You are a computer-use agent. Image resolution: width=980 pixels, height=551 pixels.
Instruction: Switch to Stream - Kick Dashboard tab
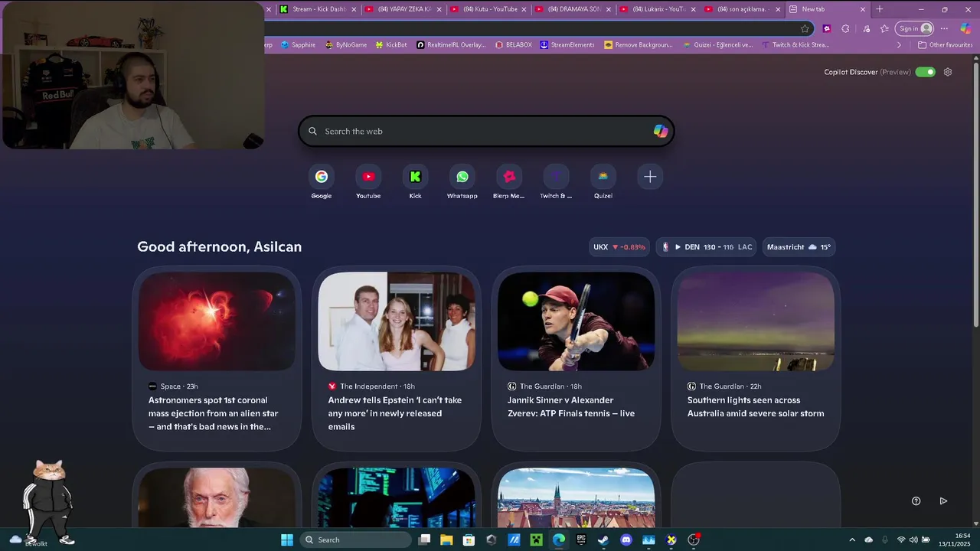click(319, 9)
